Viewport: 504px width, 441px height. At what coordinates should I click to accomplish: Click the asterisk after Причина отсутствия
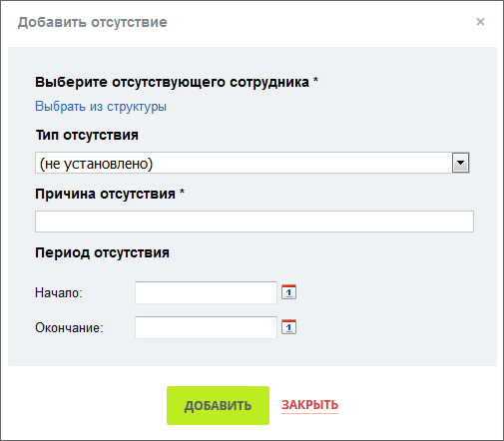pos(182,192)
